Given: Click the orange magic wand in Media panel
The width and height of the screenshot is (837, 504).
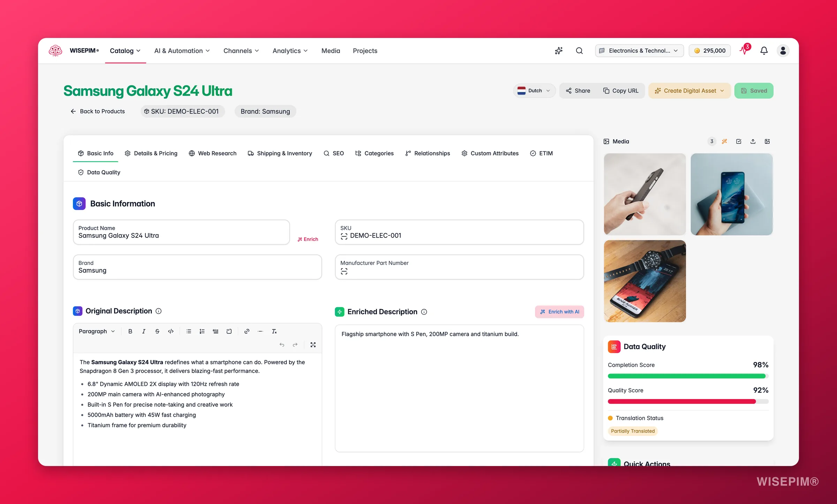Looking at the screenshot, I should (724, 141).
